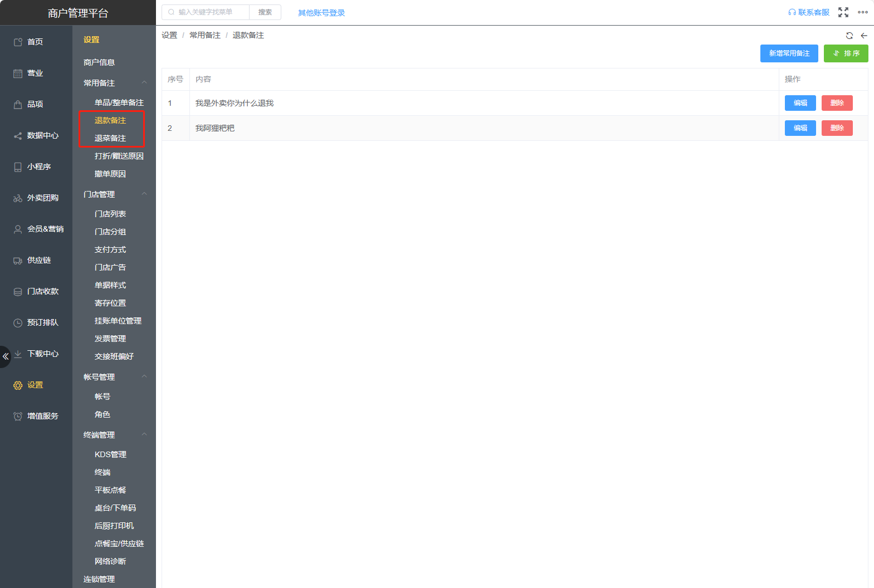Open 点餐宝/供应链 submenu item
Image resolution: width=874 pixels, height=588 pixels.
pos(119,543)
